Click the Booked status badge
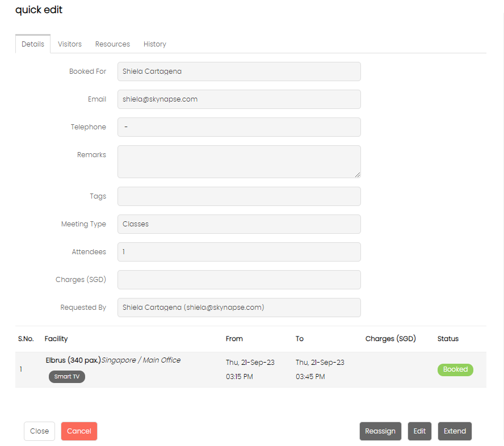This screenshot has width=504, height=446. click(455, 369)
